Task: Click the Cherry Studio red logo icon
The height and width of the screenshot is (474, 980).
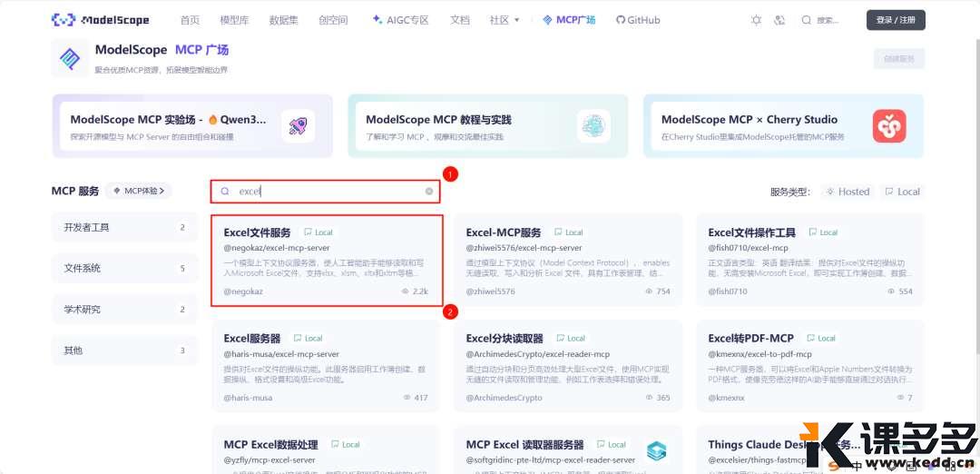Action: pos(888,126)
